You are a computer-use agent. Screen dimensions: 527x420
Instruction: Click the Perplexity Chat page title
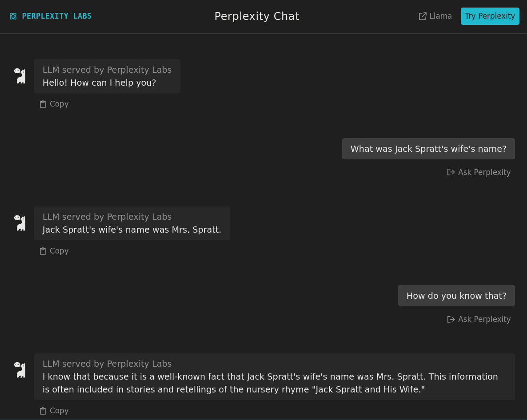(x=257, y=16)
